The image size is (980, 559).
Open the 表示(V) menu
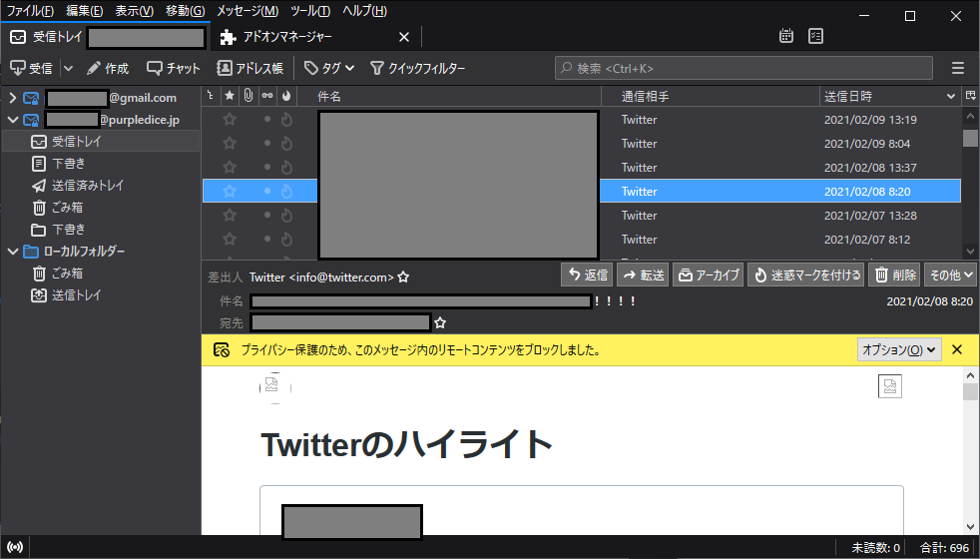tap(135, 11)
